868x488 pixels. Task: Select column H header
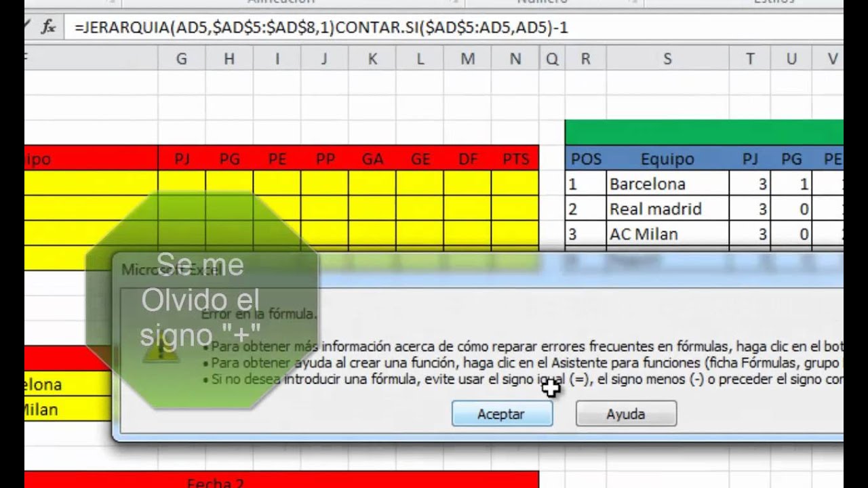(x=229, y=59)
